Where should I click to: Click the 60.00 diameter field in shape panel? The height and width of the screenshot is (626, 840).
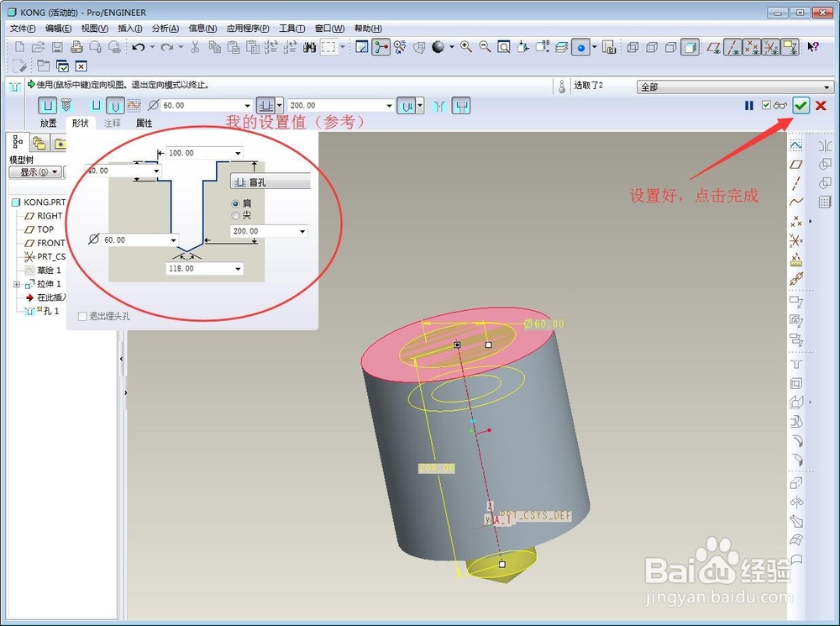click(139, 240)
